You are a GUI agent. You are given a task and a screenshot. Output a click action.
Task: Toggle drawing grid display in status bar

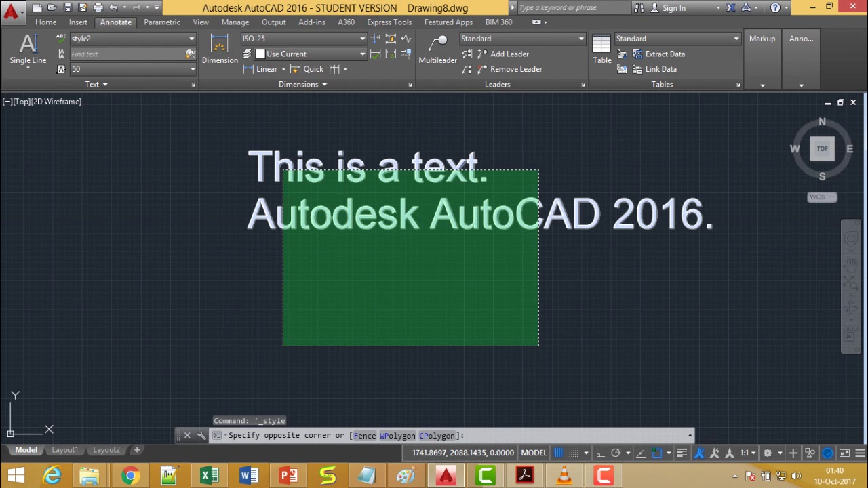coord(558,453)
